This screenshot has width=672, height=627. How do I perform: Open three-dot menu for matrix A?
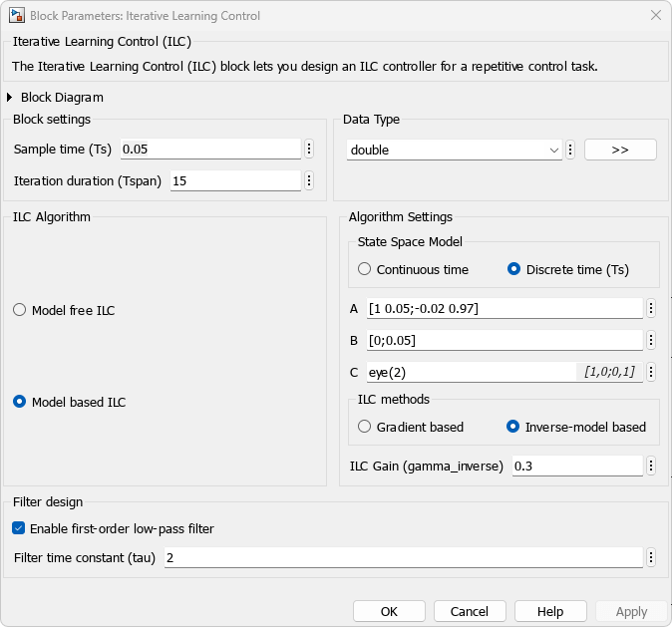tap(651, 308)
